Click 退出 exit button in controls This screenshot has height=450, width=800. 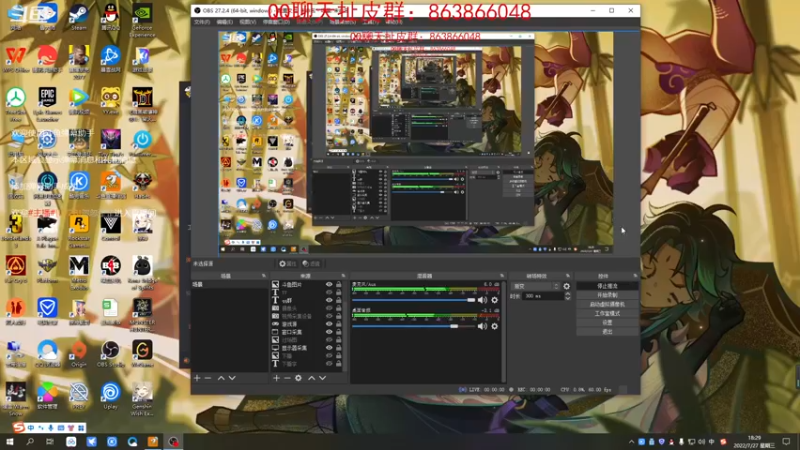pos(607,332)
